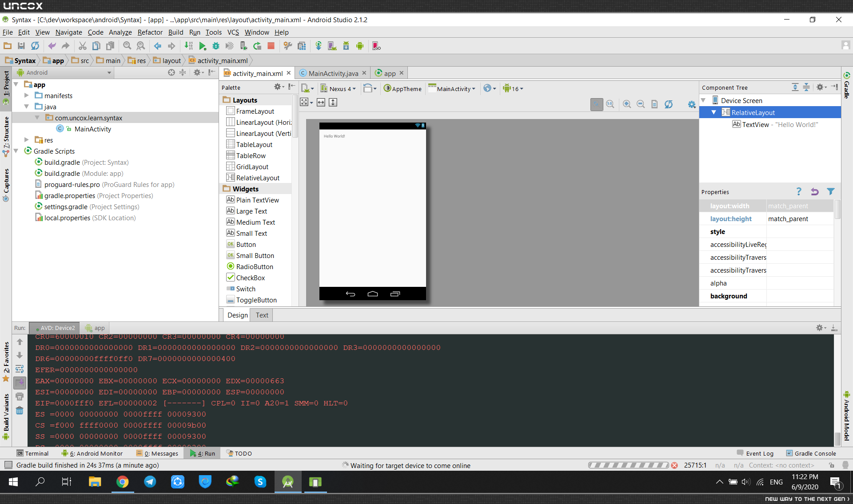Image resolution: width=853 pixels, height=504 pixels.
Task: Expand the res folder
Action: (27, 140)
